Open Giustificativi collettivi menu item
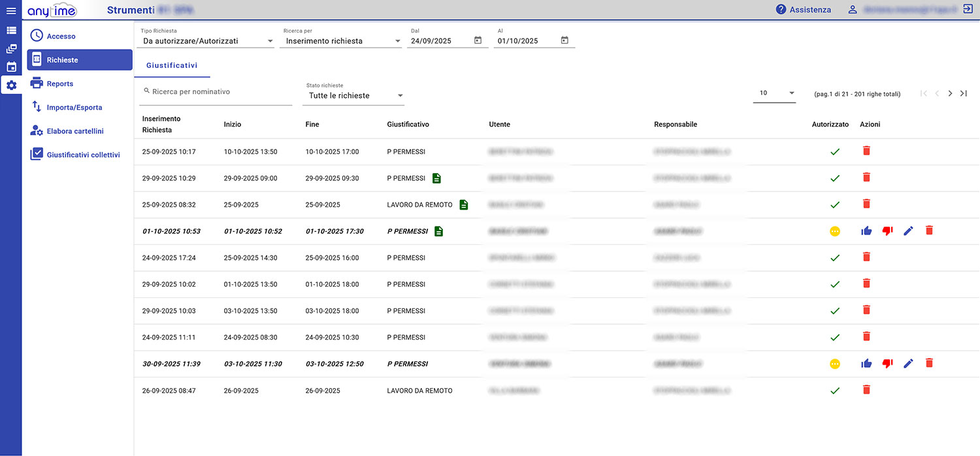The height and width of the screenshot is (456, 980). [x=83, y=155]
